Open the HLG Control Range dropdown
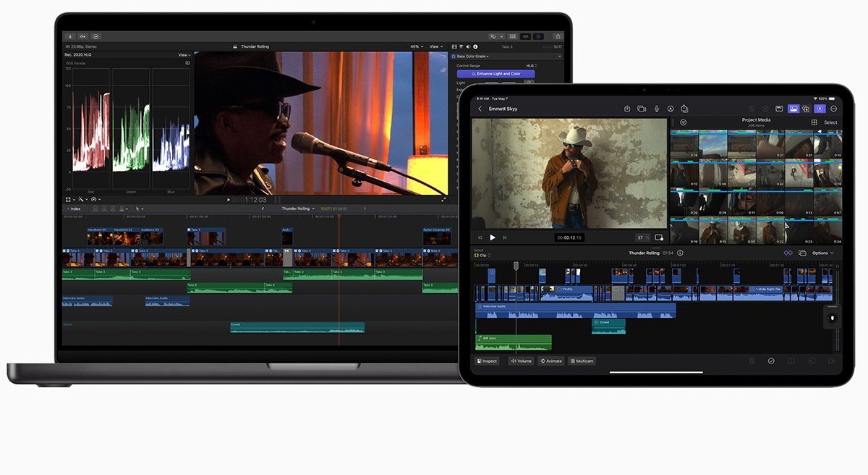 [x=532, y=66]
